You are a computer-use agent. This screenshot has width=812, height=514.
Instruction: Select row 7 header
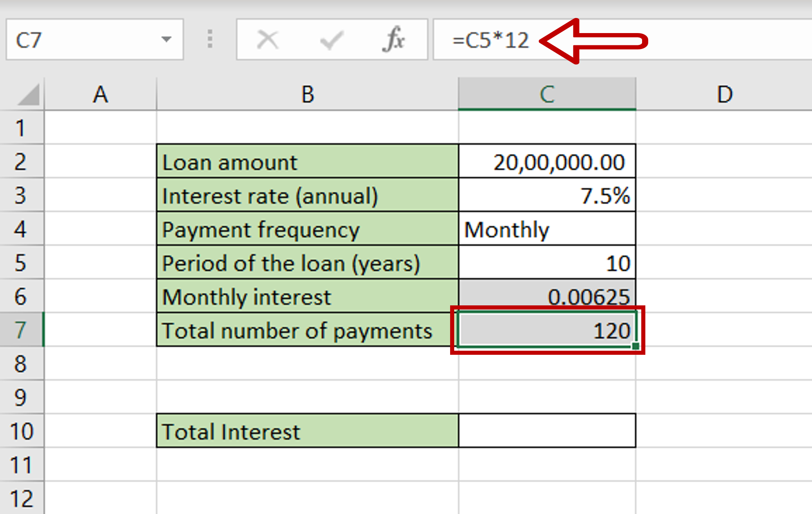click(22, 330)
